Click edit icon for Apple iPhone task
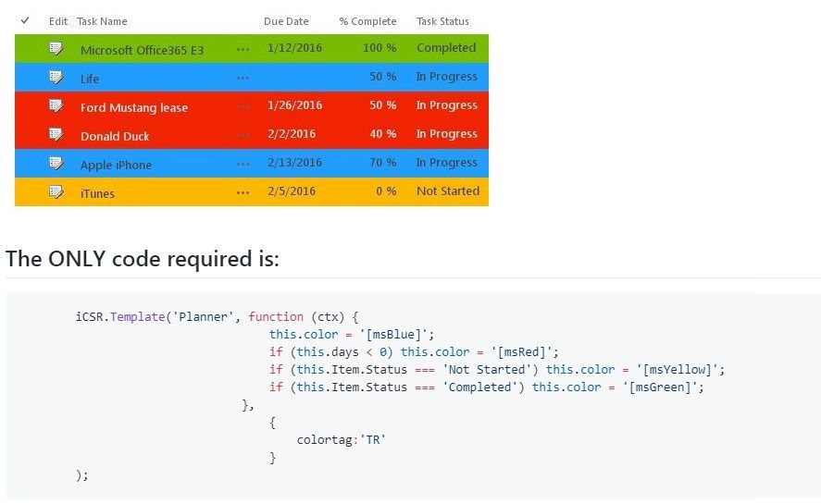 point(56,164)
